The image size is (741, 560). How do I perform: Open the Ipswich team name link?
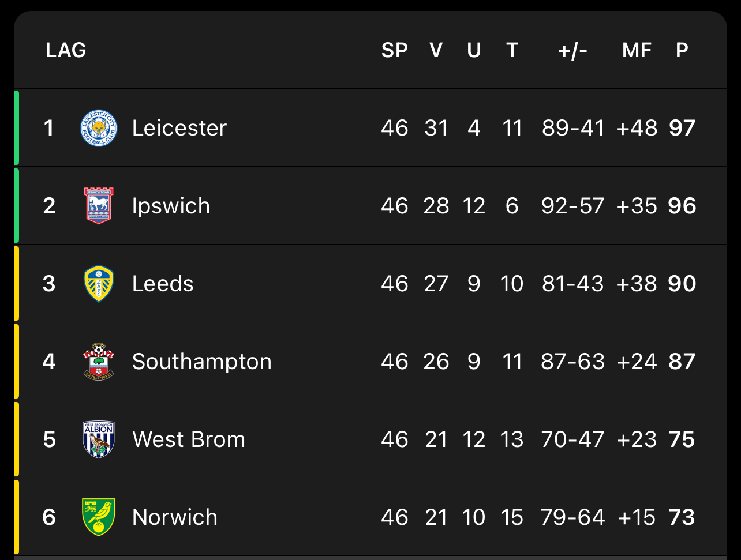[171, 206]
